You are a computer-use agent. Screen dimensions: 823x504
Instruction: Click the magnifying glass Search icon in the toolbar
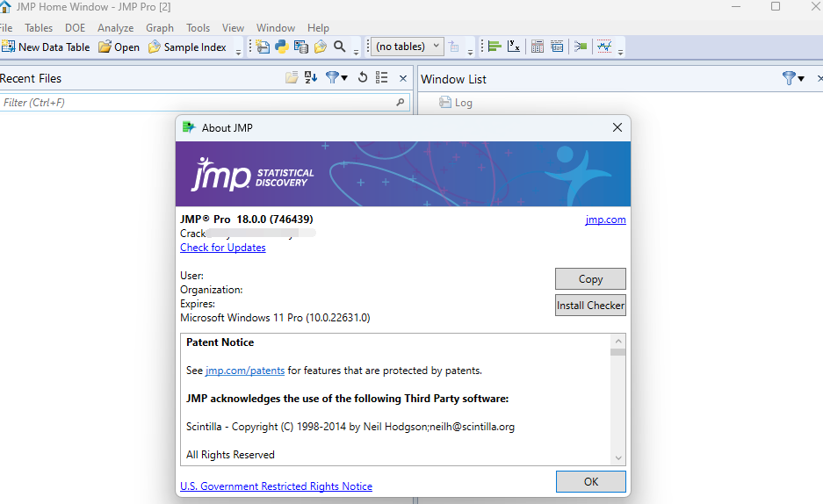pos(340,47)
